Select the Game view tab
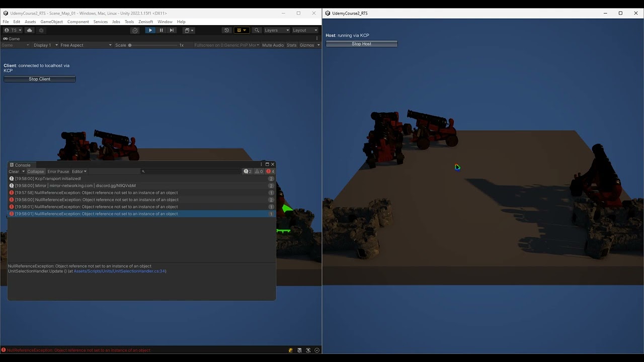This screenshot has width=644, height=362. (x=12, y=39)
